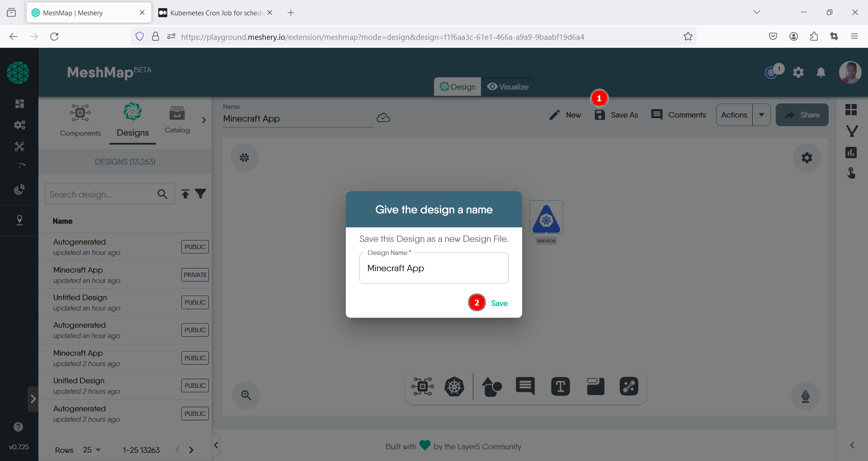
Task: Click Save in the design name dialog
Action: pos(499,303)
